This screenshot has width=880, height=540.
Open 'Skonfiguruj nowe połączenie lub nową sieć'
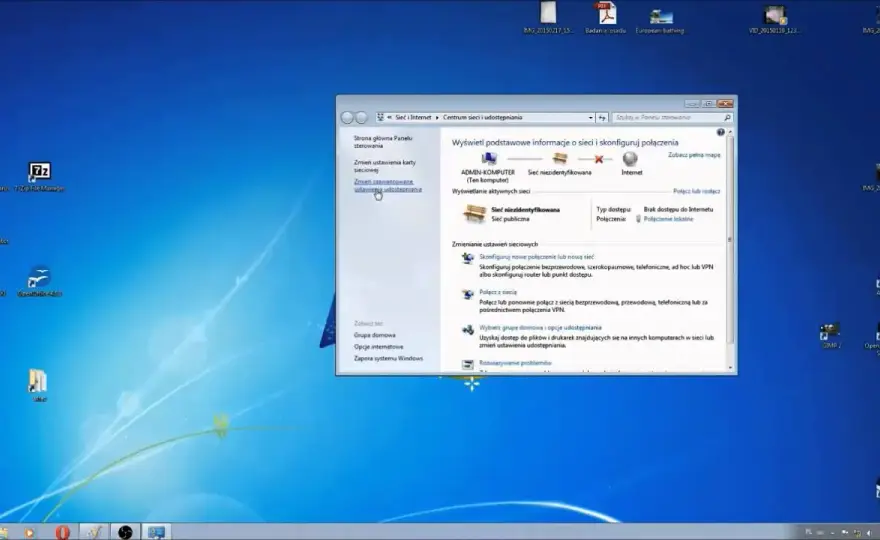(x=537, y=257)
